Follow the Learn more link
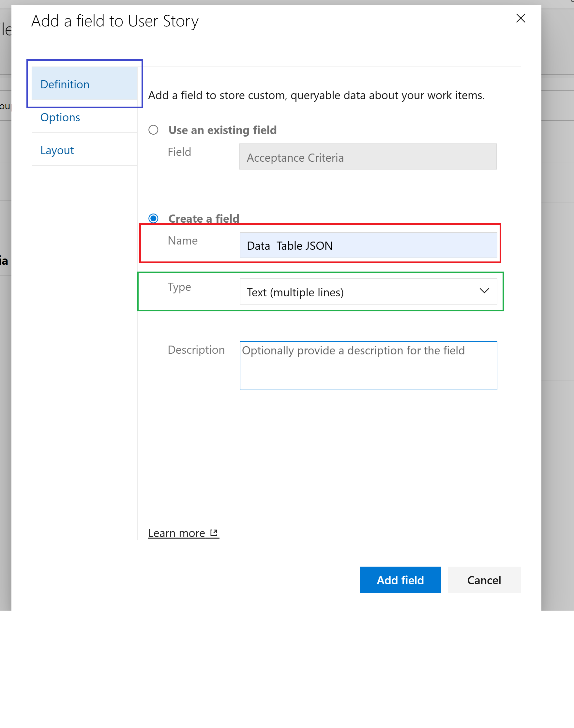 point(176,533)
